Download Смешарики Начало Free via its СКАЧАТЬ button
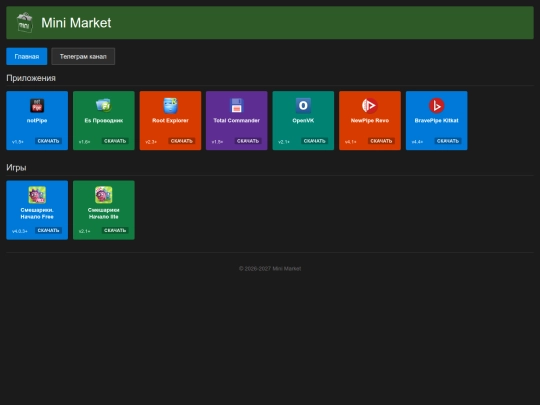The height and width of the screenshot is (405, 540). click(x=48, y=230)
